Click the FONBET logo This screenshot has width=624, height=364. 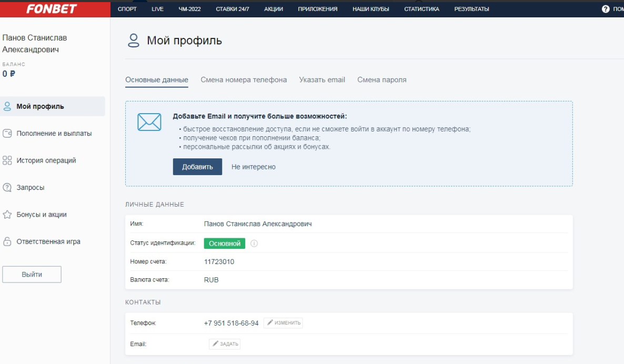[x=52, y=9]
